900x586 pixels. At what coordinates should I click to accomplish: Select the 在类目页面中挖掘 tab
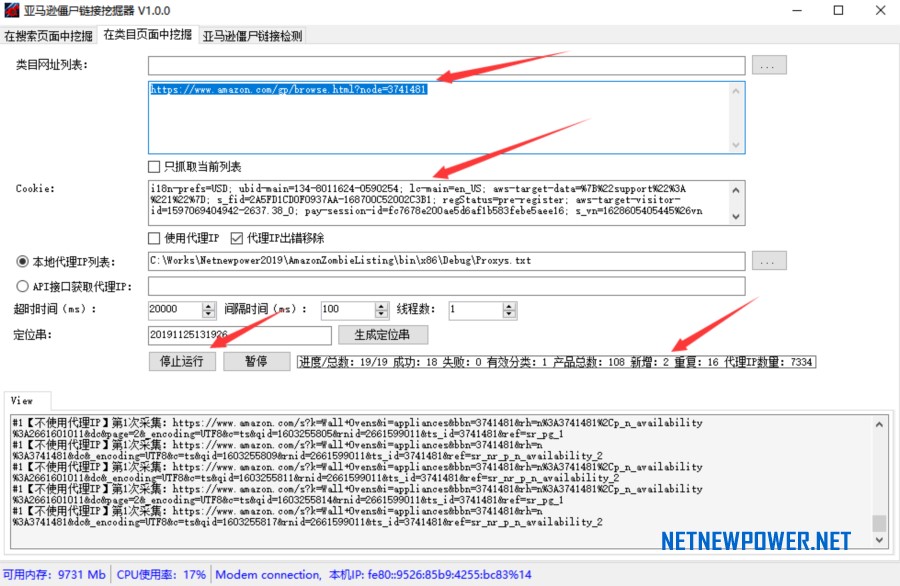148,34
